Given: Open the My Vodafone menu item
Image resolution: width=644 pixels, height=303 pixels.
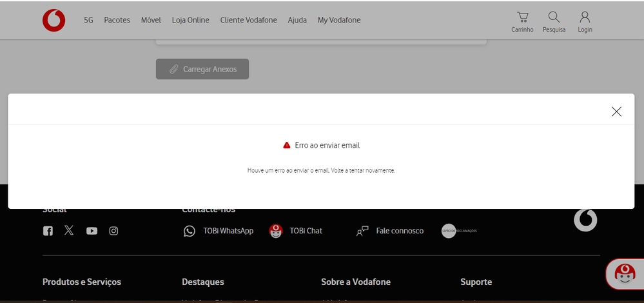Looking at the screenshot, I should click(339, 20).
